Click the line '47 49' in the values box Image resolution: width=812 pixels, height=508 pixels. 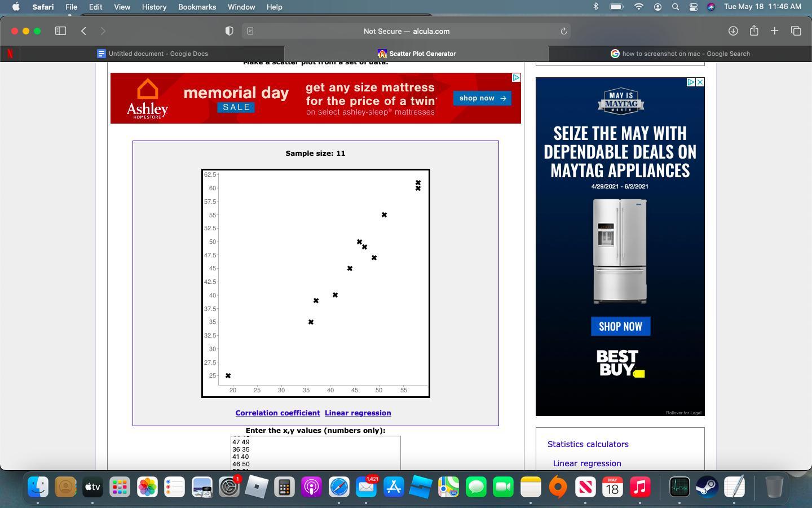click(241, 442)
